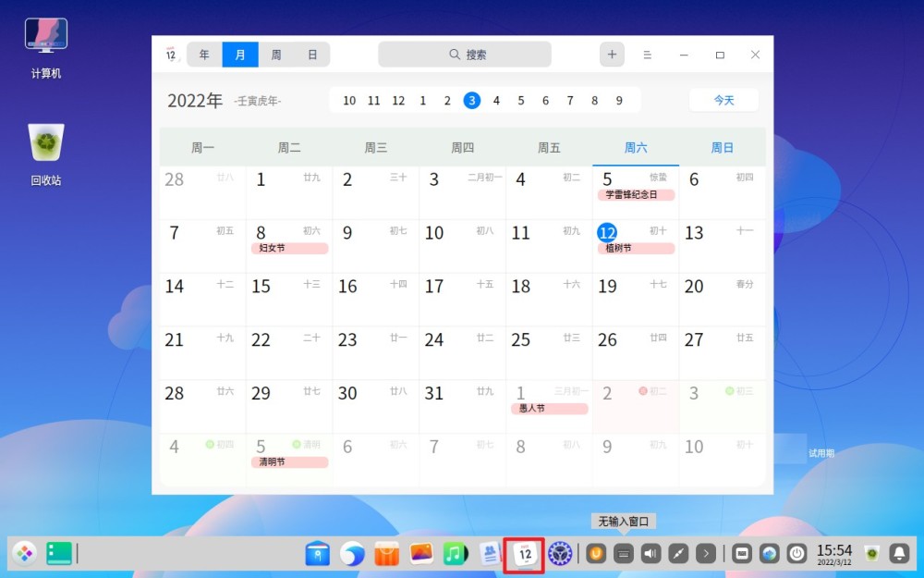
Task: Click the pen-shaped tray icon
Action: [x=678, y=553]
